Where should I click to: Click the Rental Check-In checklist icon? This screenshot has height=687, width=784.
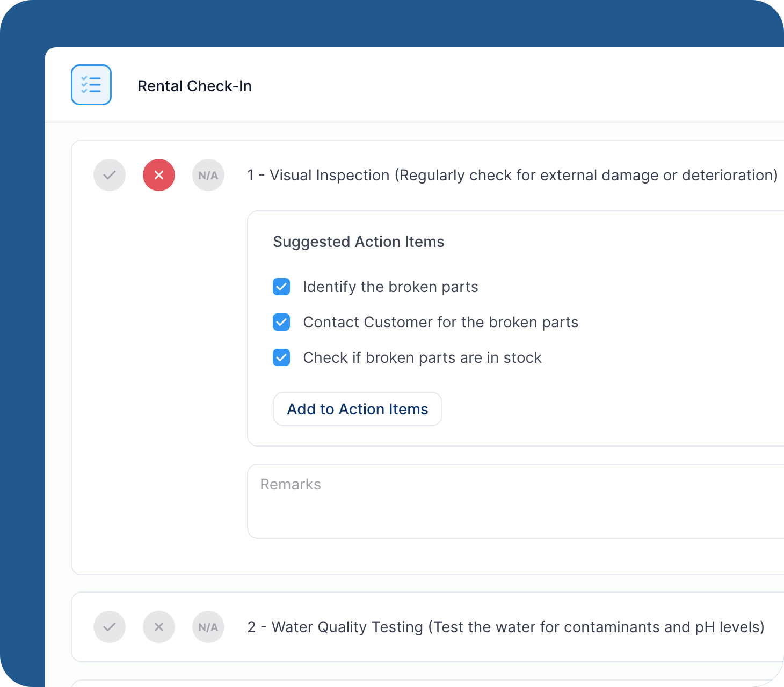coord(91,85)
